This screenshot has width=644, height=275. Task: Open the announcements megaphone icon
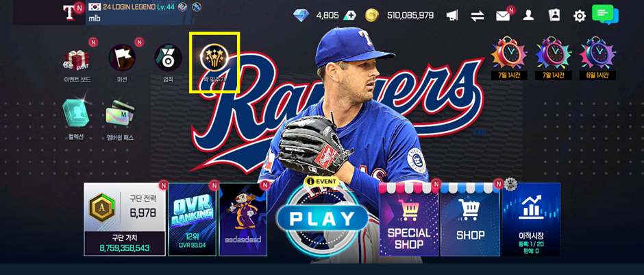(451, 16)
